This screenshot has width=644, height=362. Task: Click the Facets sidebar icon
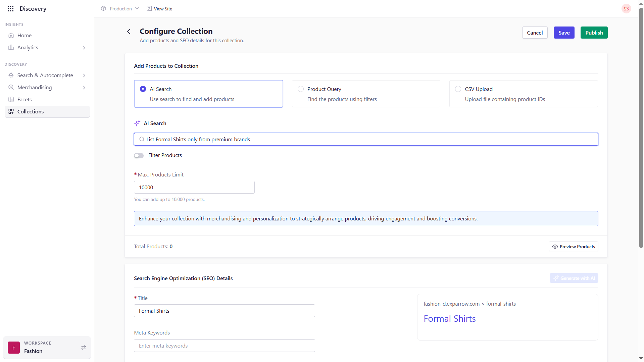click(x=11, y=100)
